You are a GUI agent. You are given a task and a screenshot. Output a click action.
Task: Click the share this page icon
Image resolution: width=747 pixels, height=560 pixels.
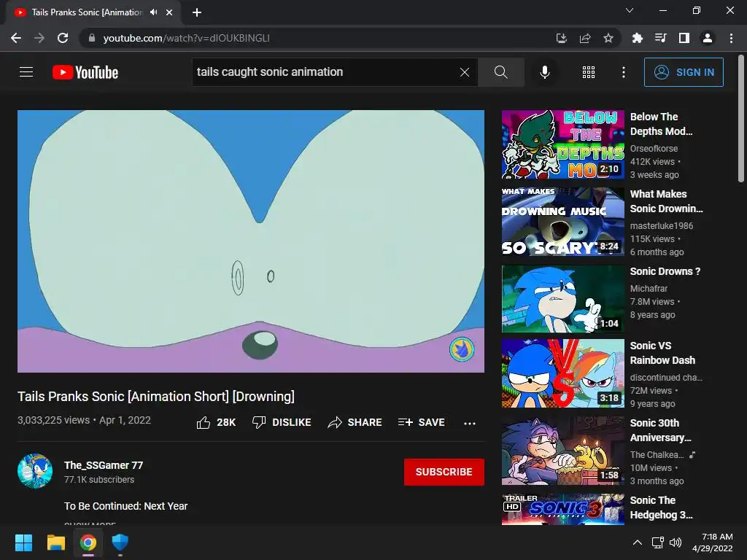point(585,38)
